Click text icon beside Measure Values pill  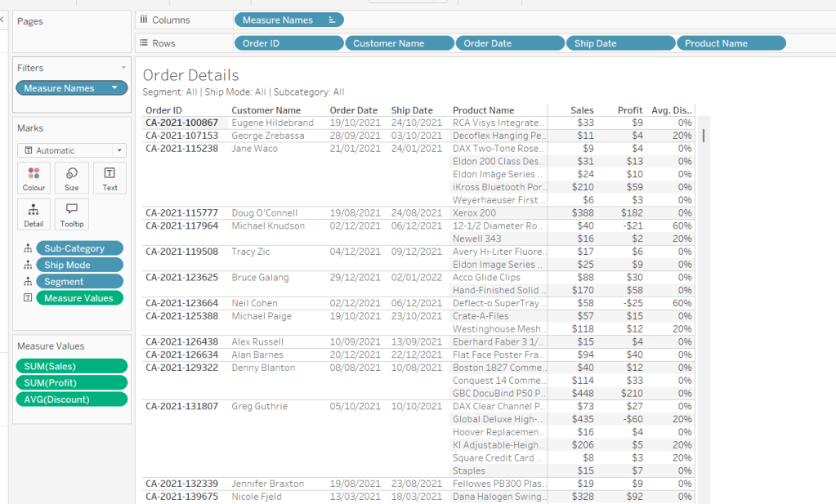click(x=28, y=298)
